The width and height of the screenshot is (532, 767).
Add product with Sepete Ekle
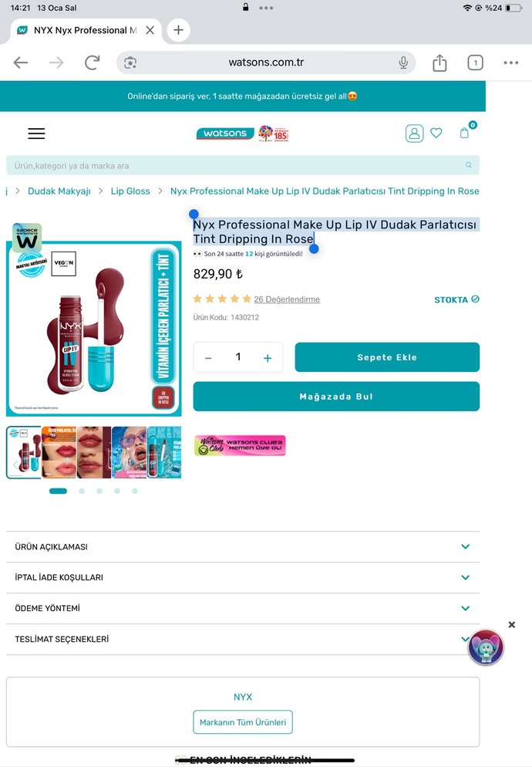[387, 357]
